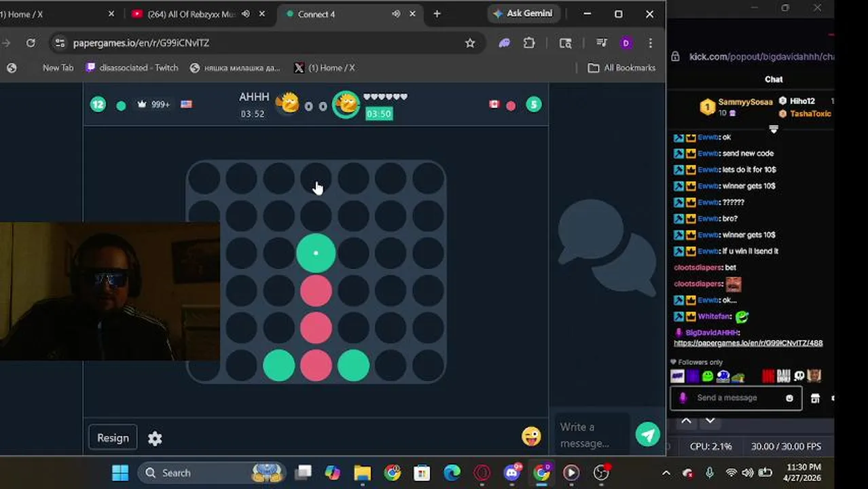Open the emoji reaction picker
The width and height of the screenshot is (868, 489).
531,436
